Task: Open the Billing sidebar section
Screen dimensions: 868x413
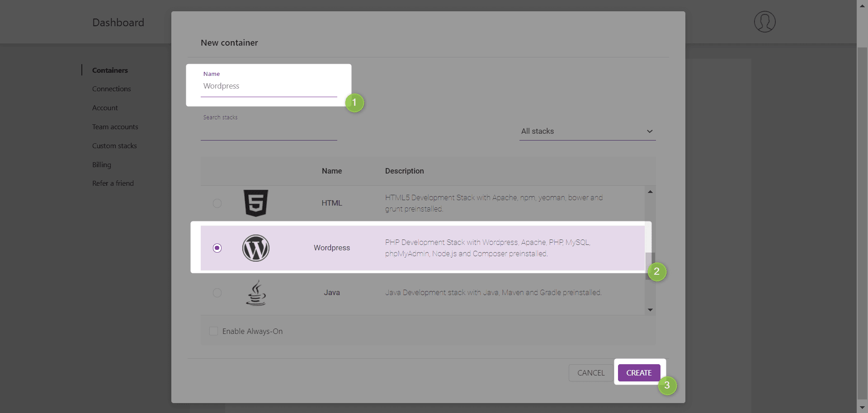Action: point(101,165)
